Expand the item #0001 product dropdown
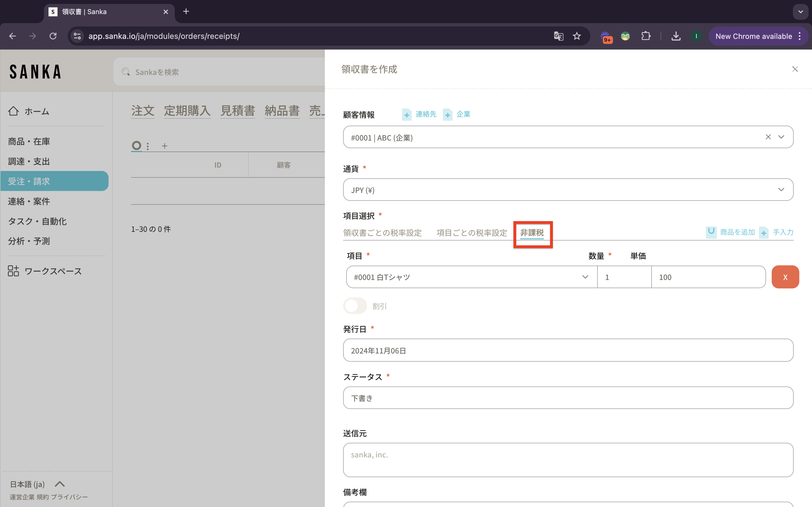Screen dimensions: 812x507 coord(585,277)
